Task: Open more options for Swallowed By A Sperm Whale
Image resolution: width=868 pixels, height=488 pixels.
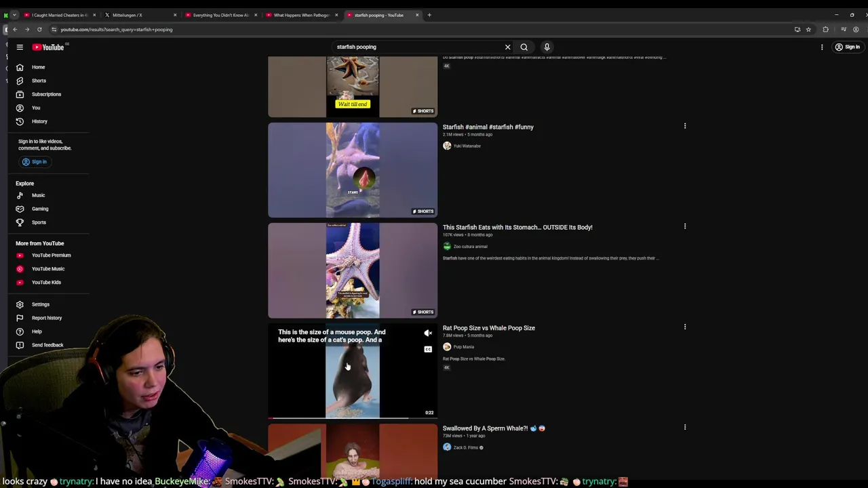Action: point(685,427)
